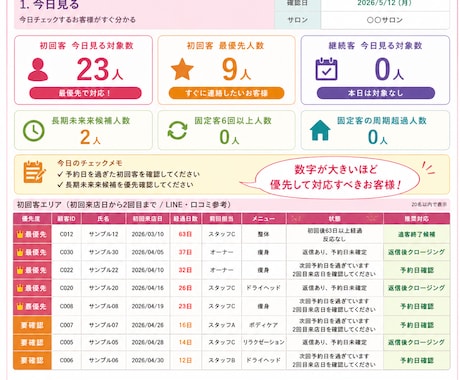Click the メニュー column header

pyautogui.click(x=263, y=219)
